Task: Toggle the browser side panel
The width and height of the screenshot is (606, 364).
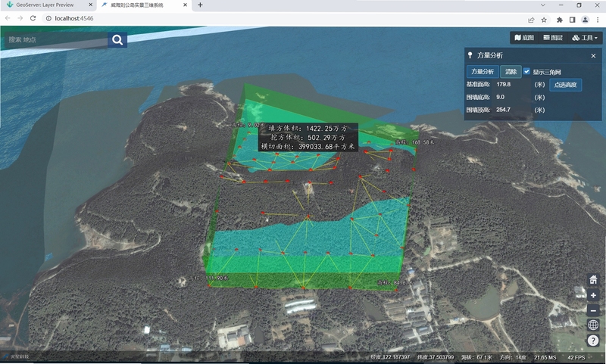Action: [x=573, y=20]
